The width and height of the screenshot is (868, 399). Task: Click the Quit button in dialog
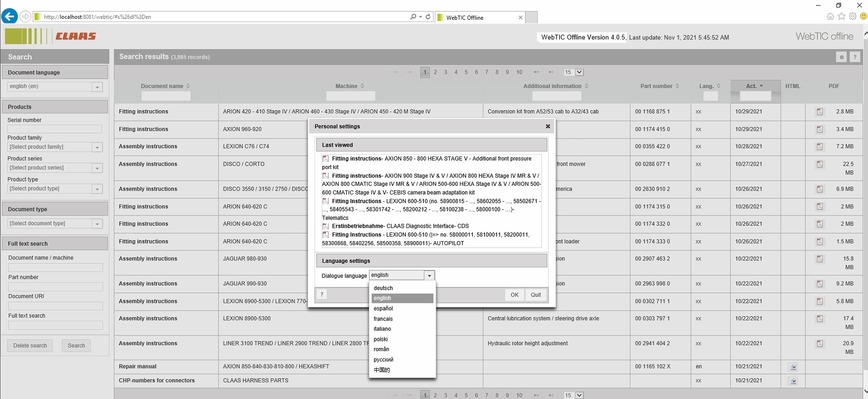536,295
